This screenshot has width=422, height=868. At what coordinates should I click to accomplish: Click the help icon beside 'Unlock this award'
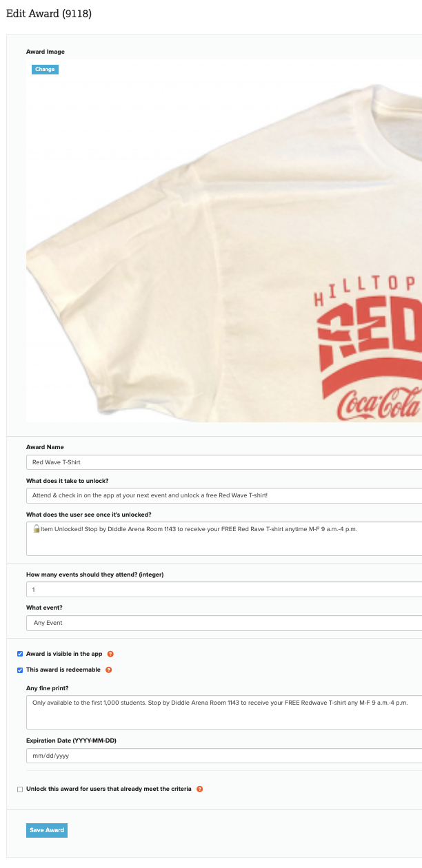point(200,789)
